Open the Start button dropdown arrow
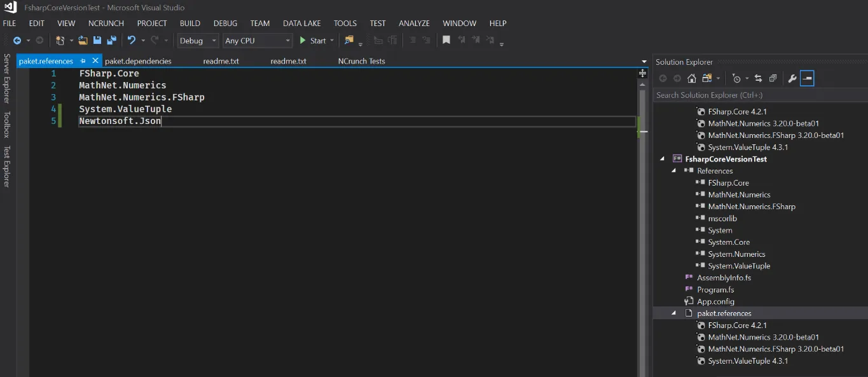The image size is (868, 377). point(332,41)
